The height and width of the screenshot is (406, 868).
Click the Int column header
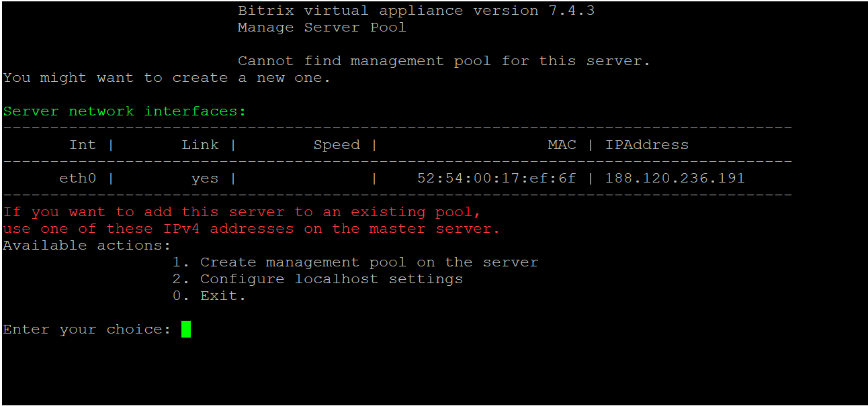83,145
